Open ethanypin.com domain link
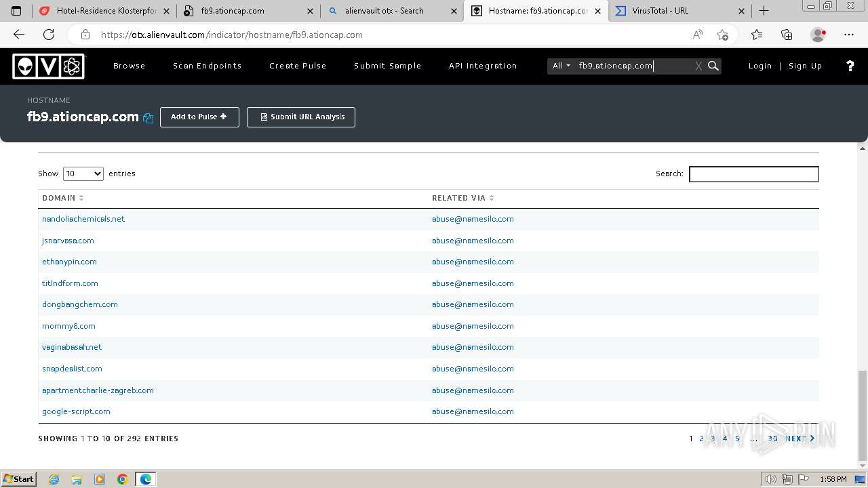Screen dimensions: 868x488 pos(69,262)
